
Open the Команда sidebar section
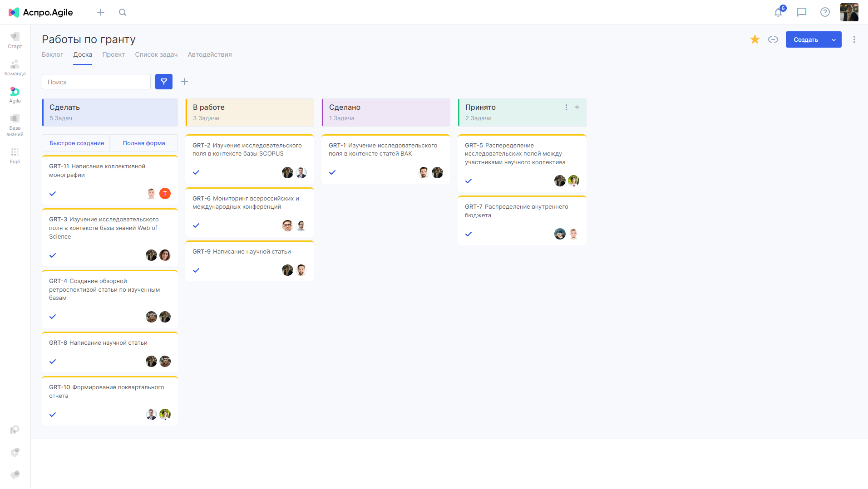pos(15,68)
